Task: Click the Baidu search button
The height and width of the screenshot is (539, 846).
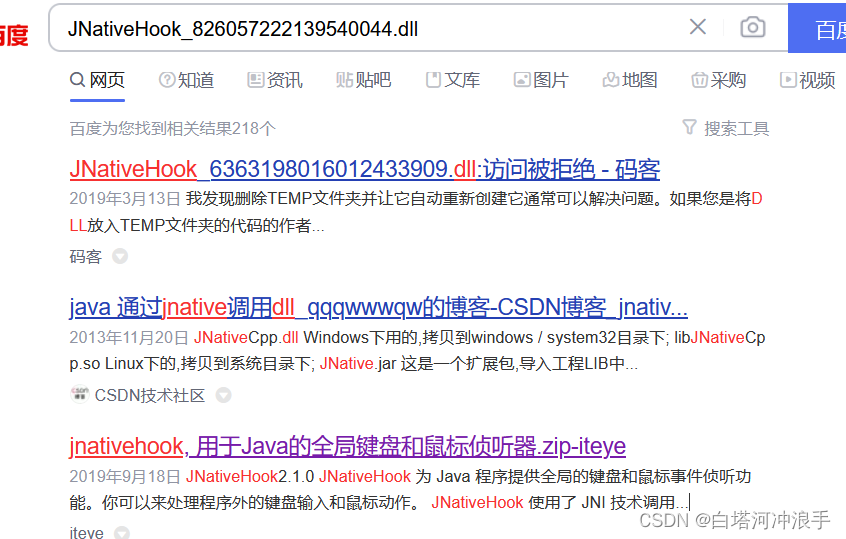Action: (x=817, y=28)
